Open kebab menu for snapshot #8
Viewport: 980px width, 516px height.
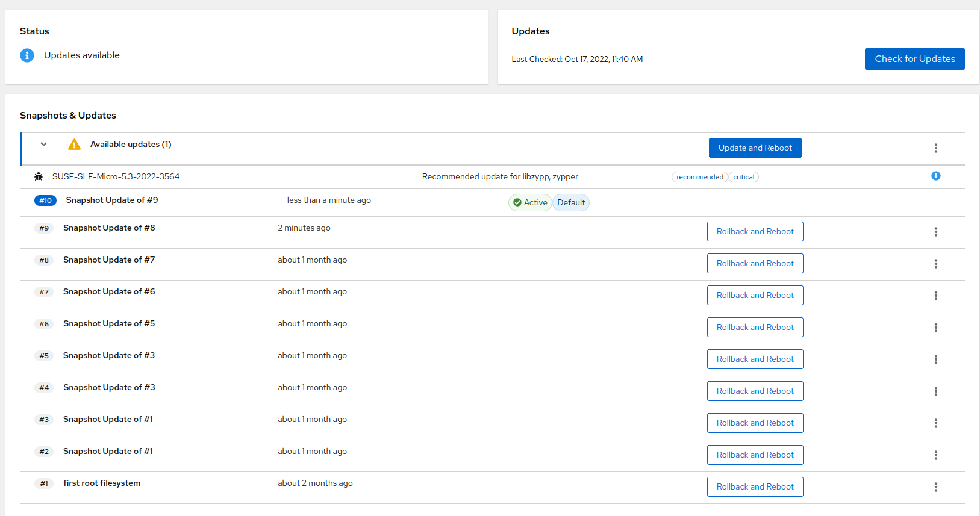pyautogui.click(x=936, y=264)
